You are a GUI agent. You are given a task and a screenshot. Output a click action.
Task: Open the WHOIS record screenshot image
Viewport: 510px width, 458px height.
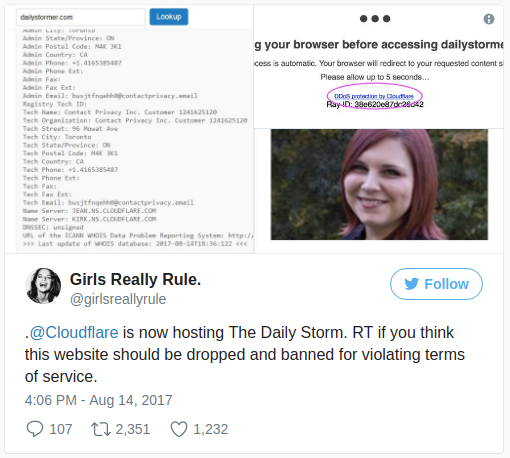pyautogui.click(x=129, y=129)
